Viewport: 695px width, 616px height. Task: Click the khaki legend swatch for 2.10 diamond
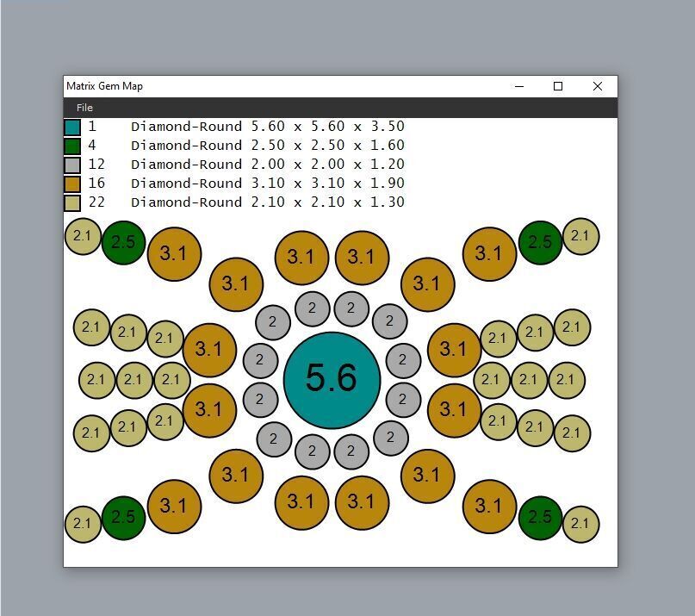pyautogui.click(x=72, y=203)
